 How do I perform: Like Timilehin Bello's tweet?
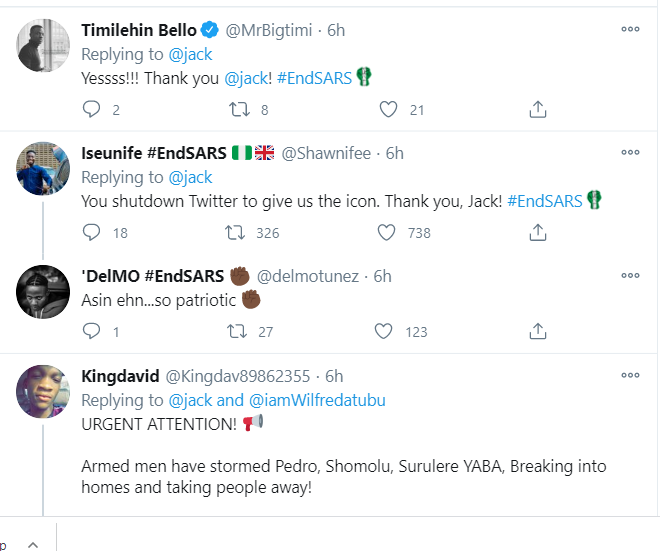pyautogui.click(x=387, y=109)
